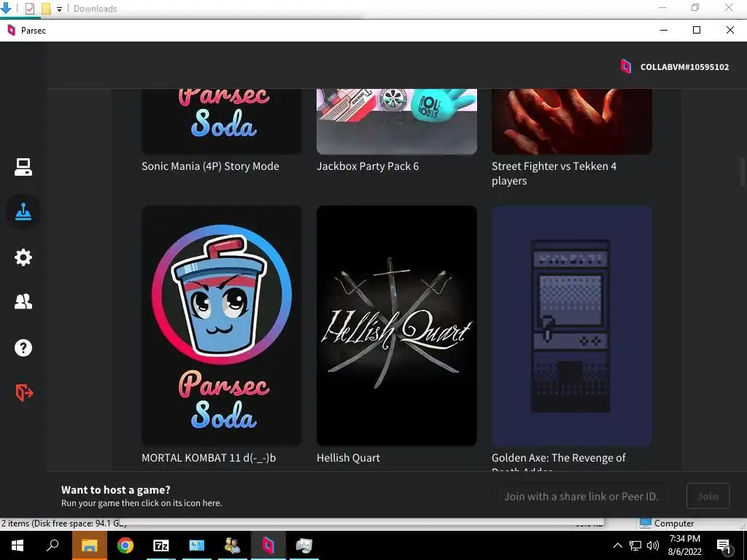Expand the Downloads quick access toolbar dropdown
The image size is (747, 560).
60,9
